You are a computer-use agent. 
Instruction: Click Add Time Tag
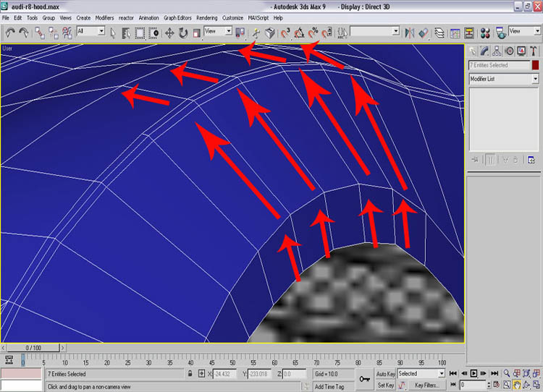(329, 387)
